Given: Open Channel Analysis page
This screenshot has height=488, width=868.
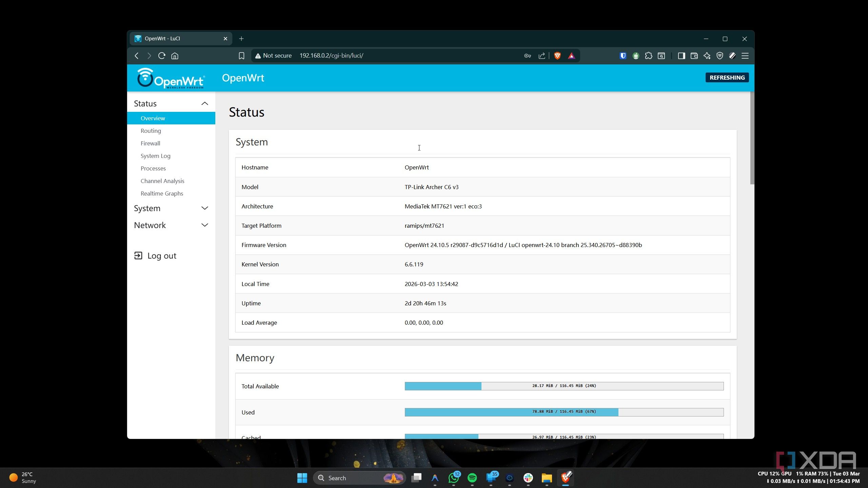Looking at the screenshot, I should (162, 181).
